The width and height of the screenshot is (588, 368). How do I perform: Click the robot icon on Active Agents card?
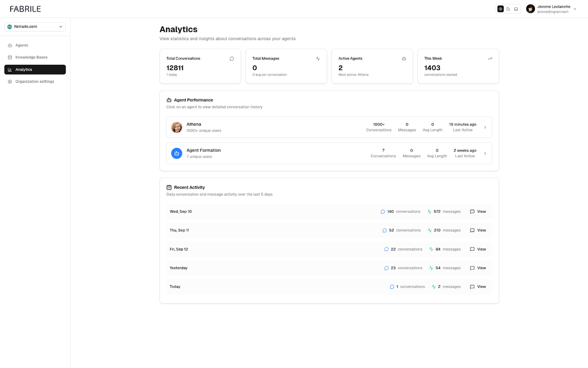(x=403, y=58)
